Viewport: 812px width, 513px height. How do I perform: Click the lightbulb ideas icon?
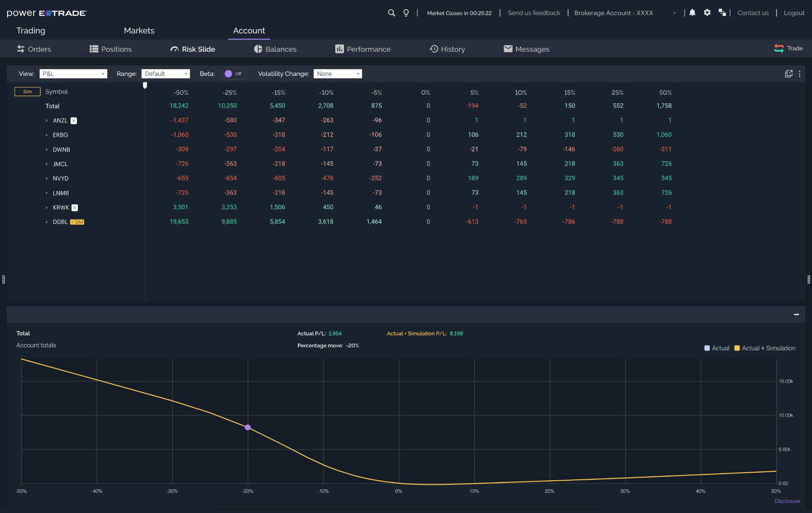406,13
